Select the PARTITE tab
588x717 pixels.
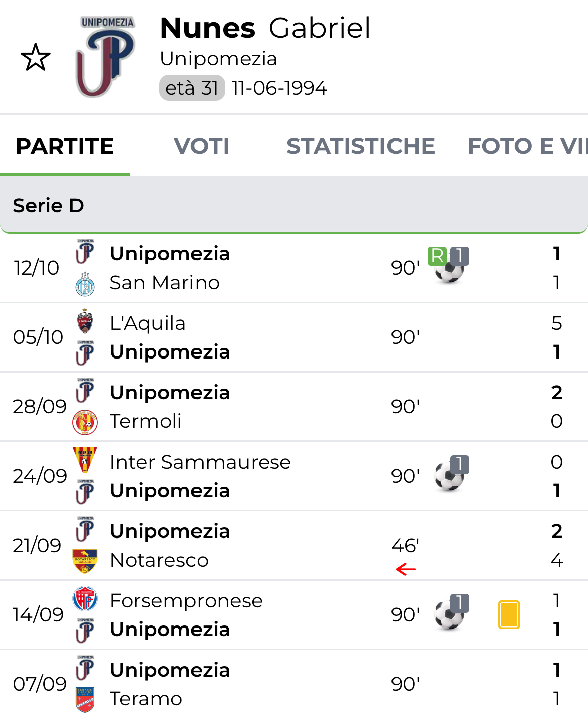[65, 146]
